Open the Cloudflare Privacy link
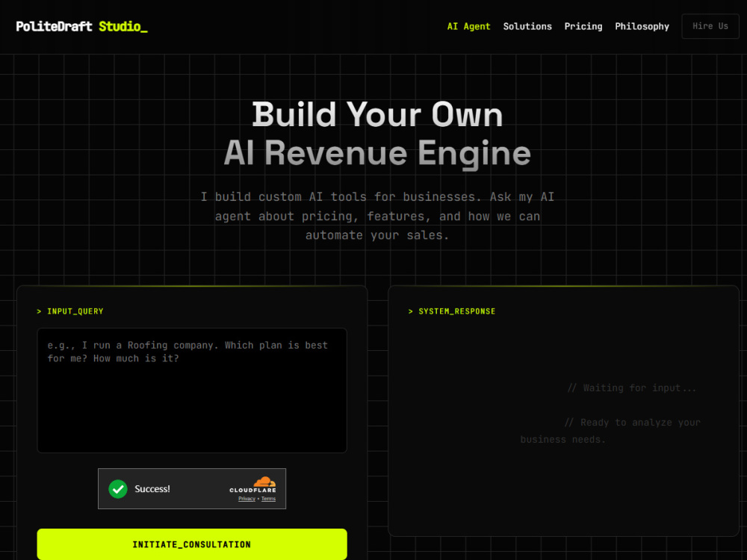 (247, 499)
